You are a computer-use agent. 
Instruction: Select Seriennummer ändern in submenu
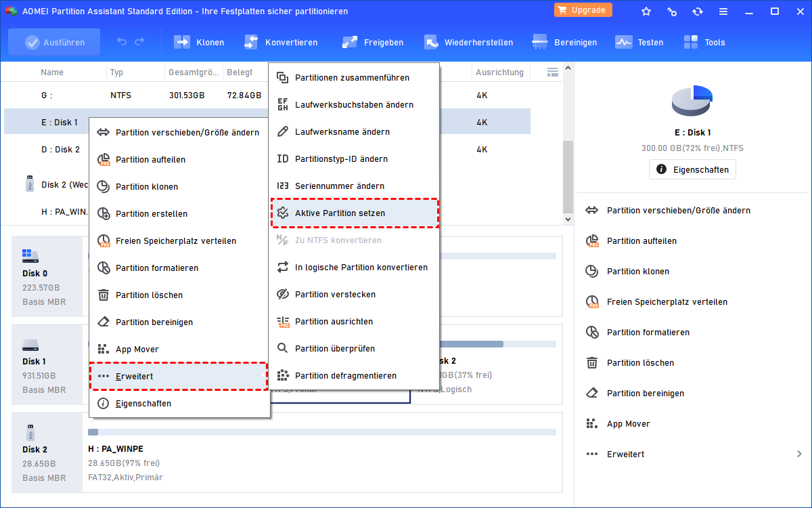[355, 186]
